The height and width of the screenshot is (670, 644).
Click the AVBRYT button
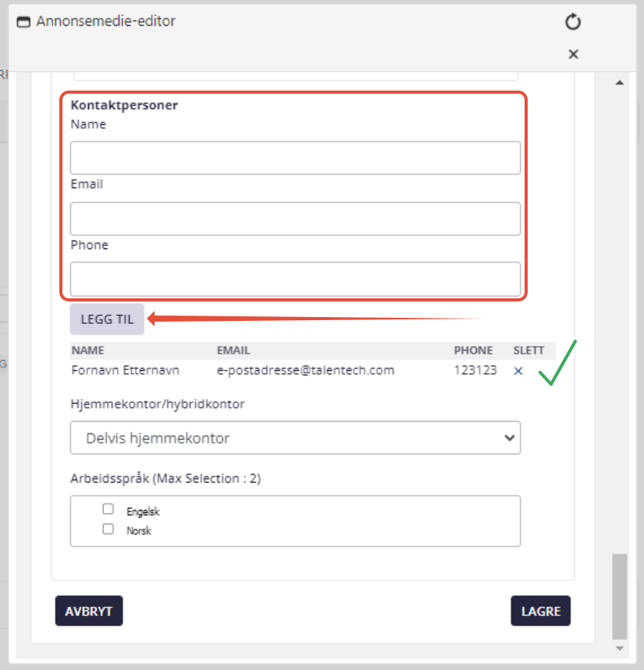pyautogui.click(x=89, y=611)
